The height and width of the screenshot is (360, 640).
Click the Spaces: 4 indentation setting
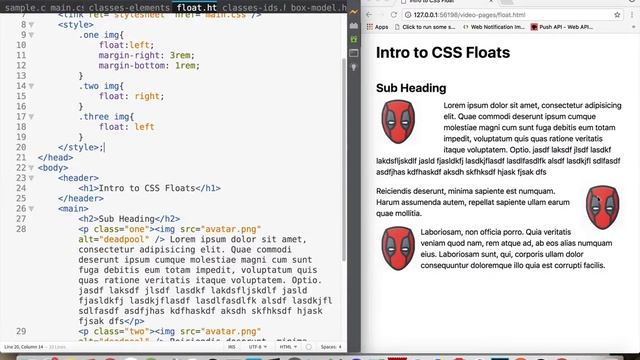[x=331, y=347]
